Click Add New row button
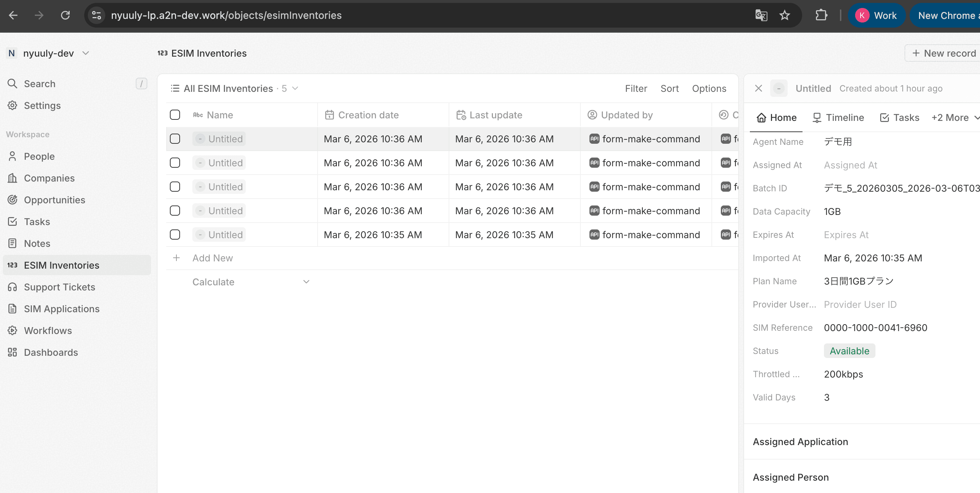 pos(212,258)
